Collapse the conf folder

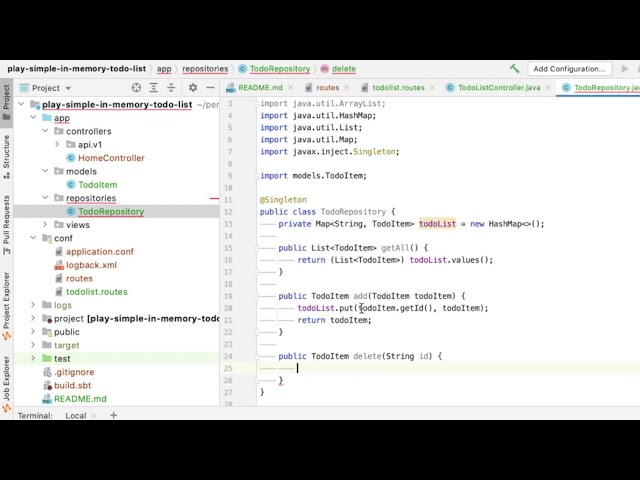point(33,238)
